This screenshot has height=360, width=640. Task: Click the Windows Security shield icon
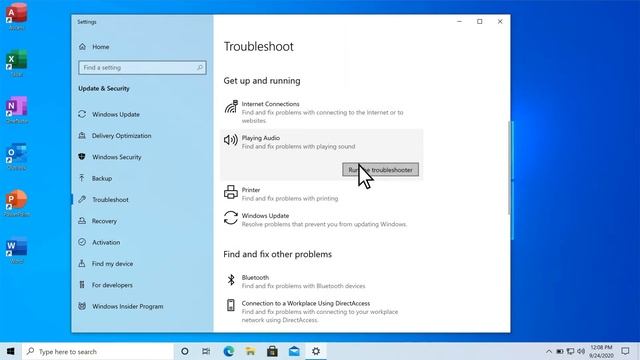click(82, 156)
